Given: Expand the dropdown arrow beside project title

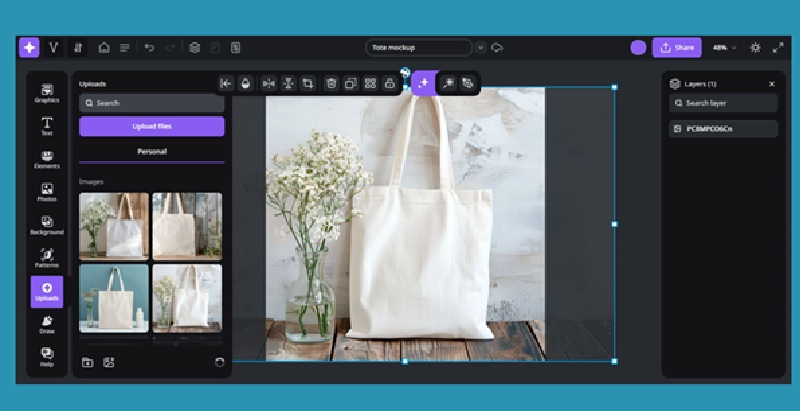Looking at the screenshot, I should click(x=480, y=47).
